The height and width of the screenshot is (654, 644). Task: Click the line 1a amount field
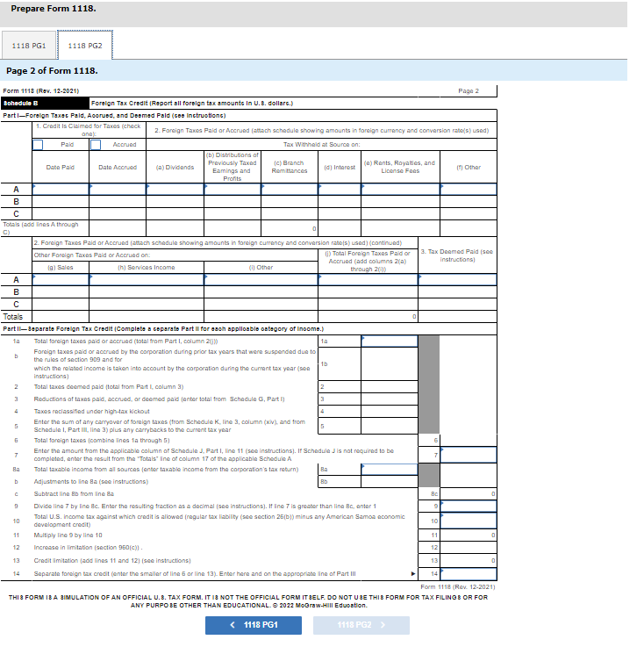(390, 341)
